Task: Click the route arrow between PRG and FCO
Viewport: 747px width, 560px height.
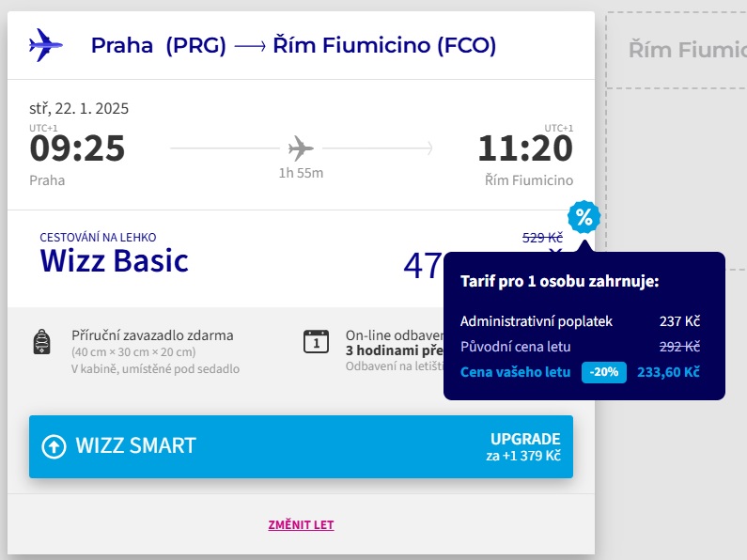Action: tap(249, 46)
